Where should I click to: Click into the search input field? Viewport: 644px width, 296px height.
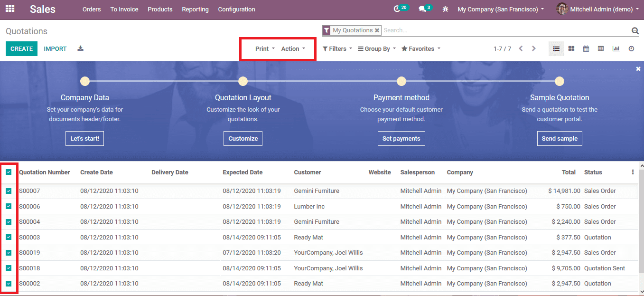click(x=505, y=30)
